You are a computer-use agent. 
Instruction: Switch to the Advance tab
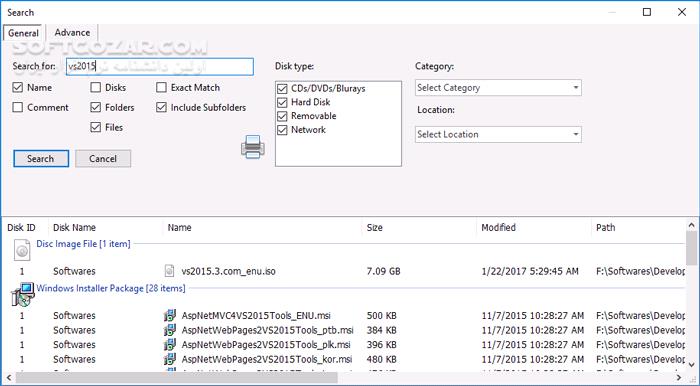coord(72,33)
